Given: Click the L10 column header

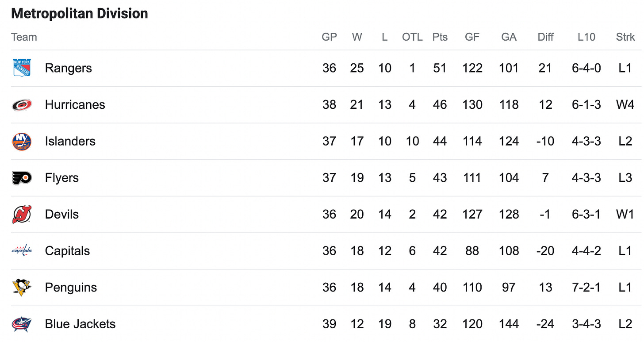Looking at the screenshot, I should 586,37.
